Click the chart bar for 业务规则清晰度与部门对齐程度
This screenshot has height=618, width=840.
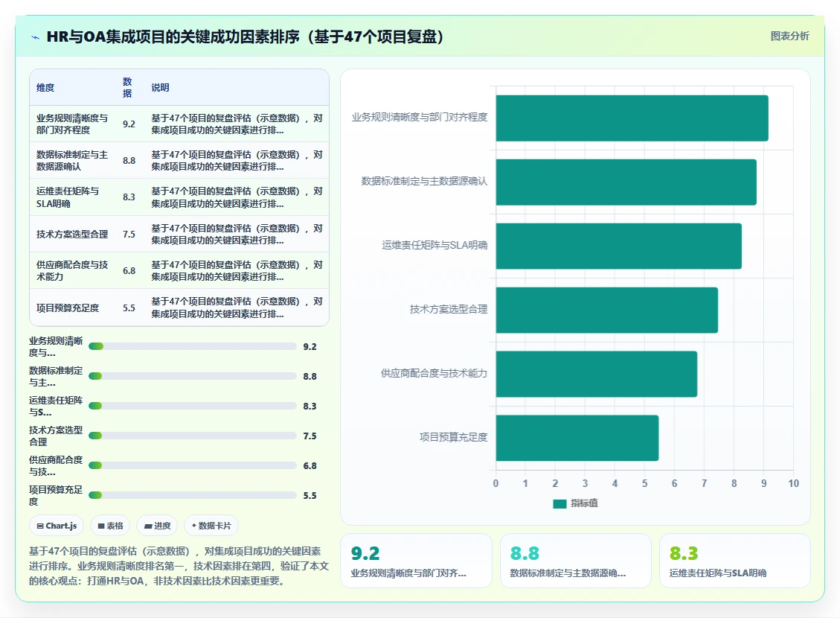pyautogui.click(x=632, y=118)
